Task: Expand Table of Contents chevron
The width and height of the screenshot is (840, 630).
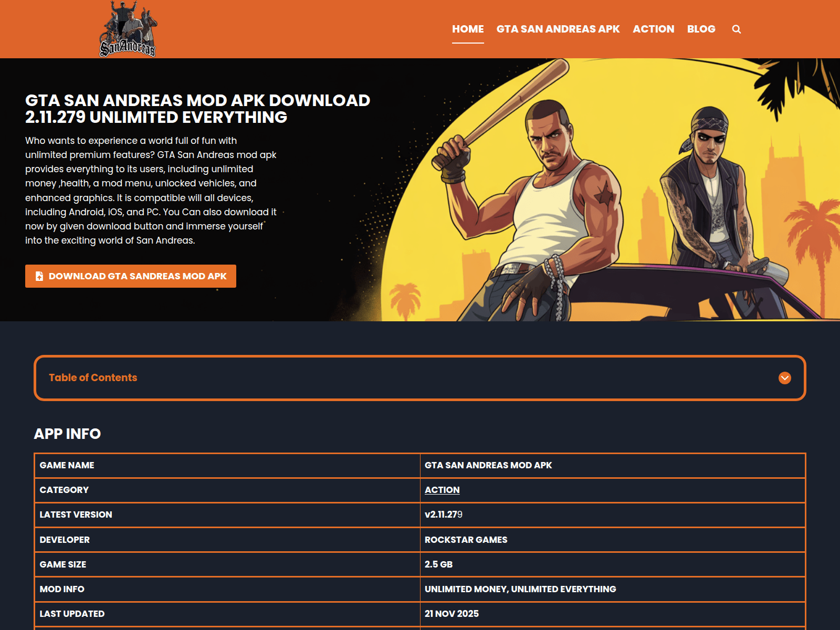Action: pyautogui.click(x=785, y=378)
